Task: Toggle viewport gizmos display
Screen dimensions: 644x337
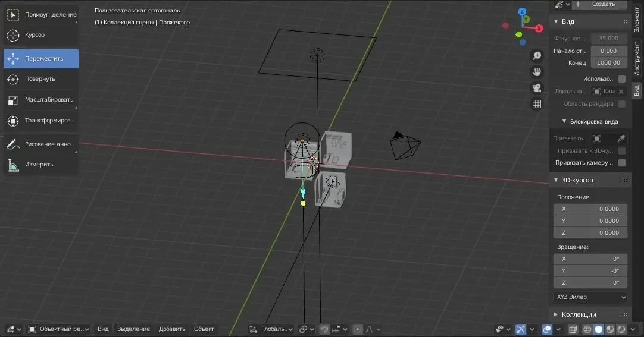Action: point(520,329)
